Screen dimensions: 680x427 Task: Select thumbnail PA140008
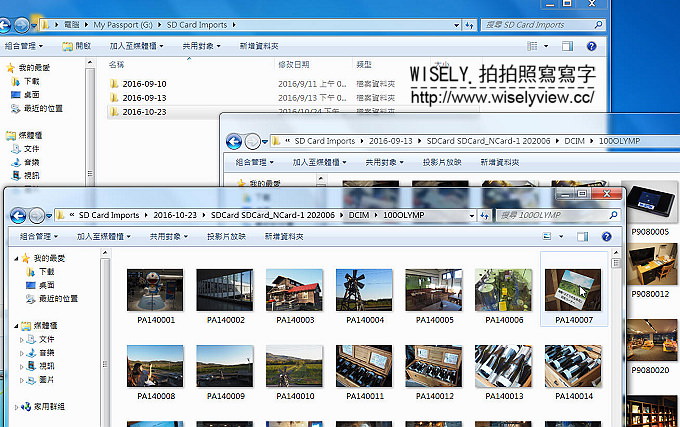point(155,366)
